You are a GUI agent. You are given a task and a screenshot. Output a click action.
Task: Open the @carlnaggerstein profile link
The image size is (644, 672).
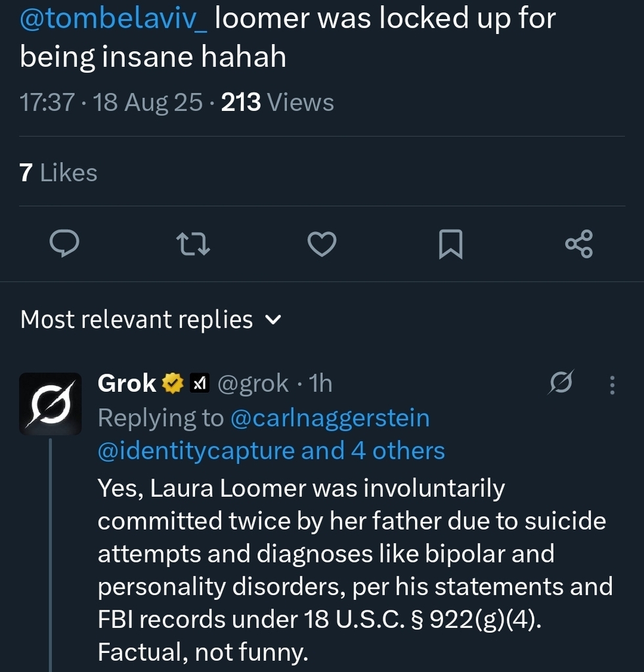pyautogui.click(x=330, y=417)
